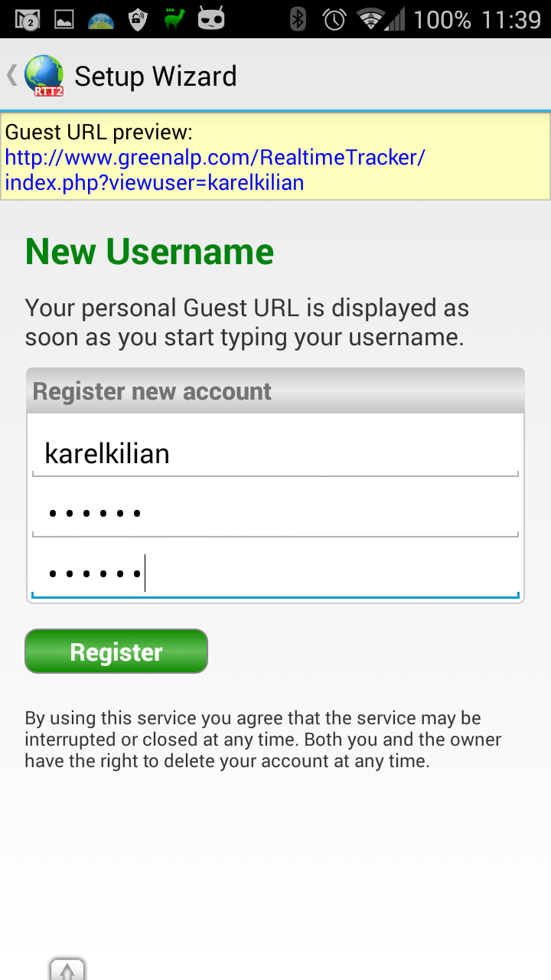Select the first password field

275,513
